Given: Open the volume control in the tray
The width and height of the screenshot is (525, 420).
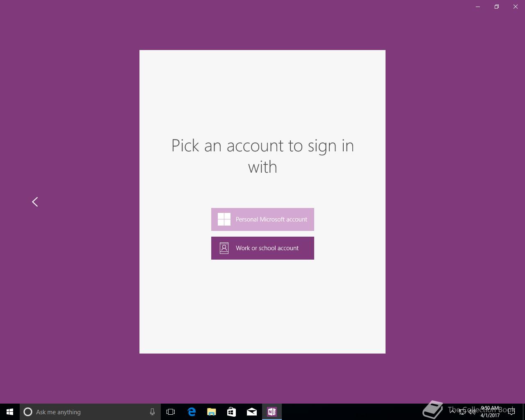Looking at the screenshot, I should 472,412.
